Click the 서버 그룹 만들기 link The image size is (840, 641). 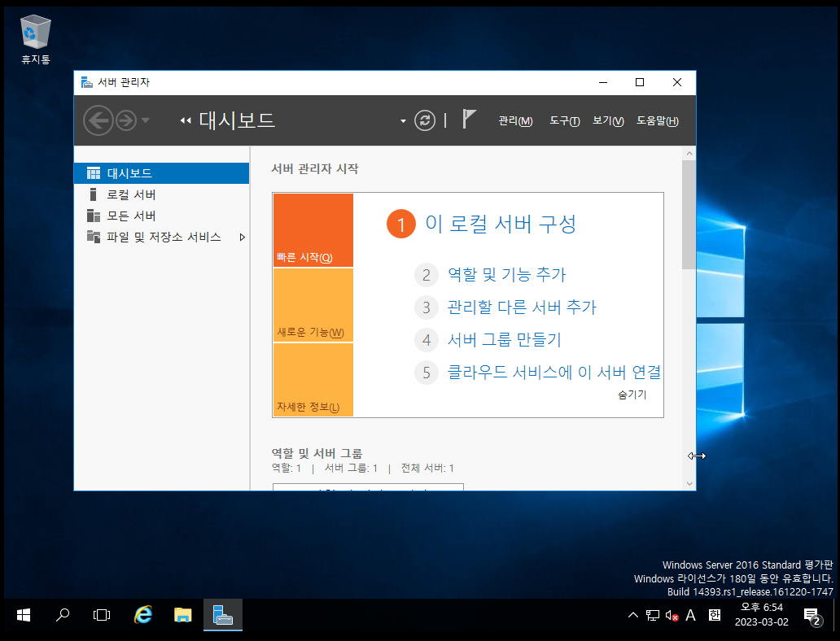point(504,339)
